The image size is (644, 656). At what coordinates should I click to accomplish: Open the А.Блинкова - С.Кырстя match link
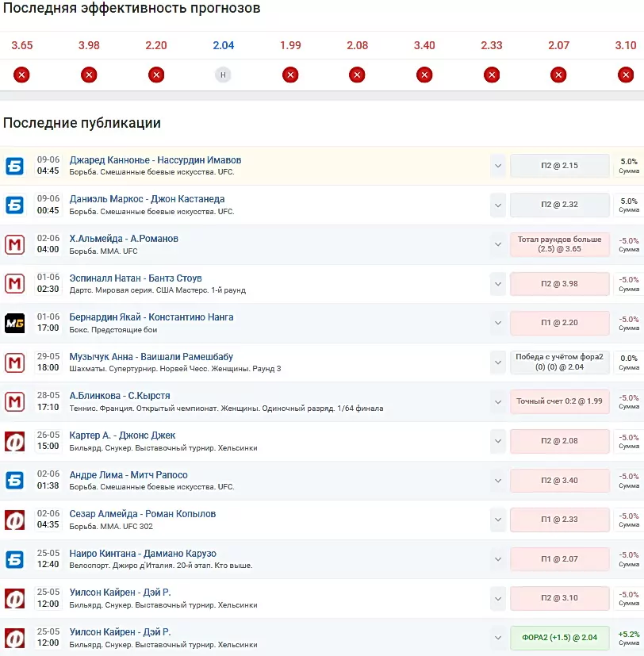[x=120, y=396]
